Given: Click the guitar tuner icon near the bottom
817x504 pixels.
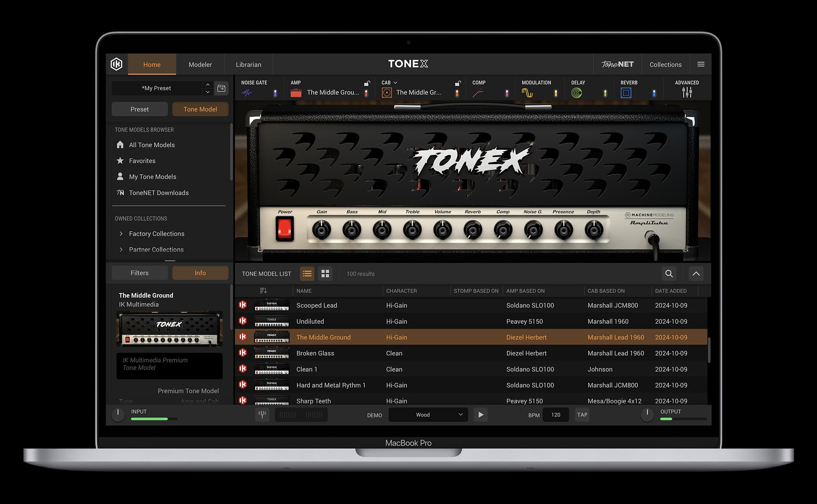Looking at the screenshot, I should tap(263, 414).
